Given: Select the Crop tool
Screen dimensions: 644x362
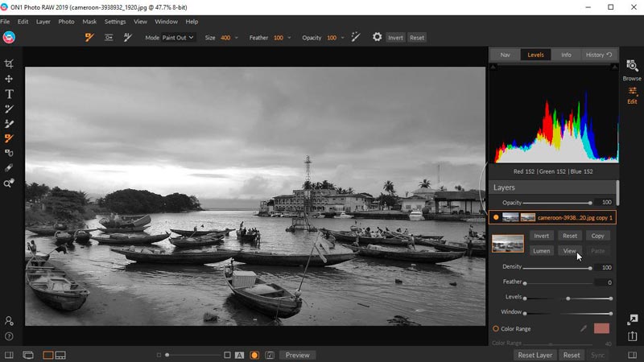Looking at the screenshot, I should [9, 64].
